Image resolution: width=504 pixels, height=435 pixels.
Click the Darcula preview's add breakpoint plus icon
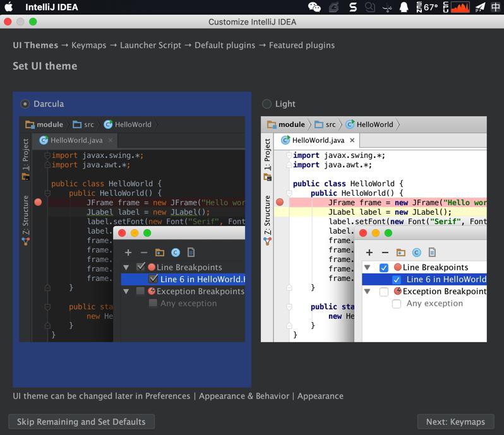(128, 253)
